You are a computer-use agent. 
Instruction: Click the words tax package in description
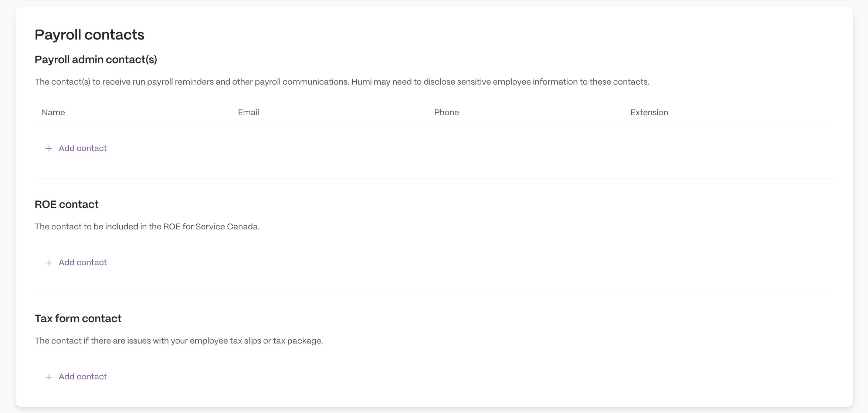point(297,341)
